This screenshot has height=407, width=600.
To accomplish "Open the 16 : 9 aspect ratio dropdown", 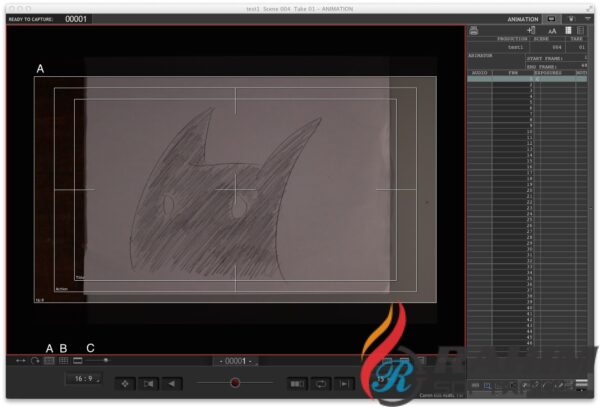I will 84,379.
